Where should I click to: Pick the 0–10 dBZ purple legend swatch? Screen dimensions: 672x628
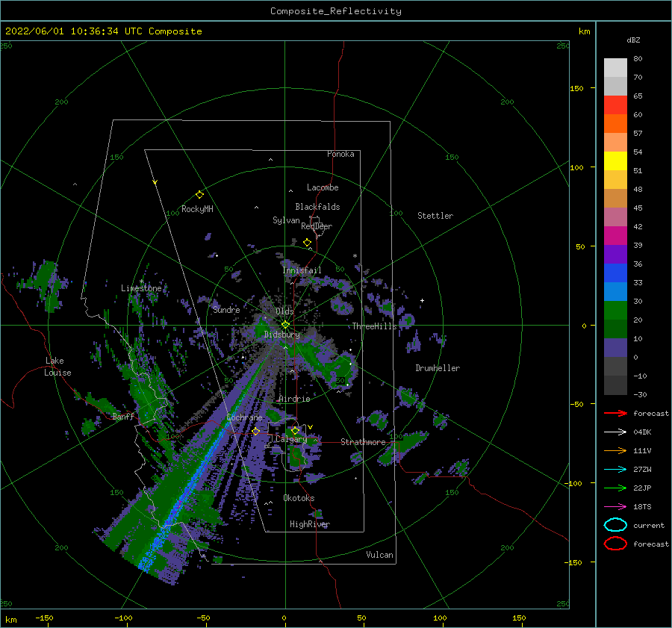tap(615, 347)
